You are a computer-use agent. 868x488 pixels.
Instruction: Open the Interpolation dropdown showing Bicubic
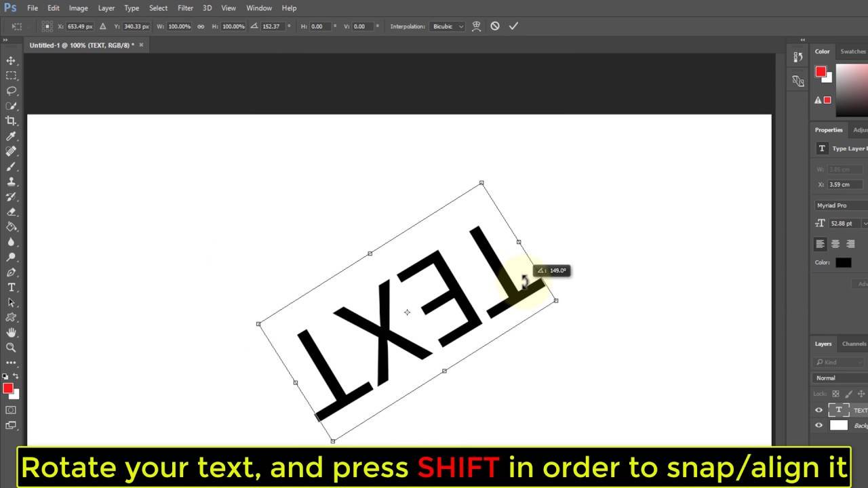[448, 26]
